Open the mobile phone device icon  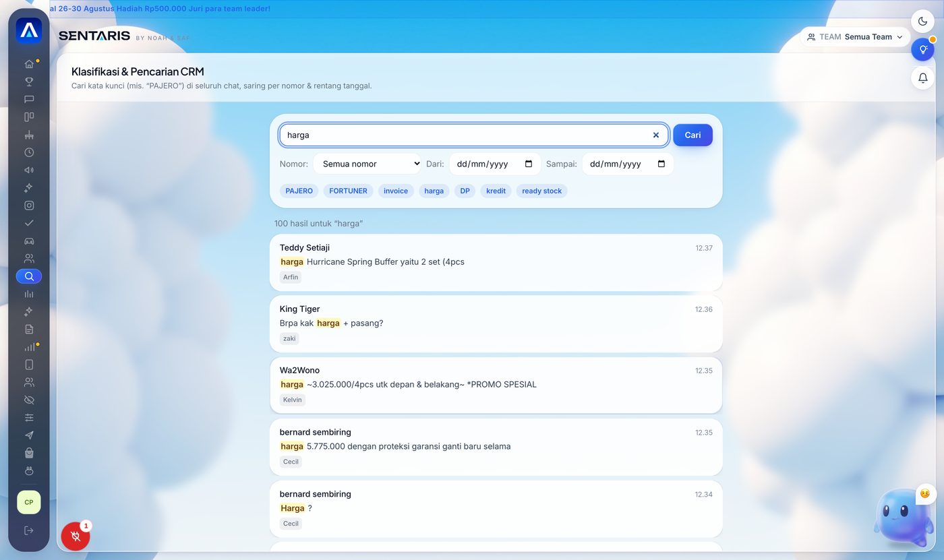tap(29, 365)
